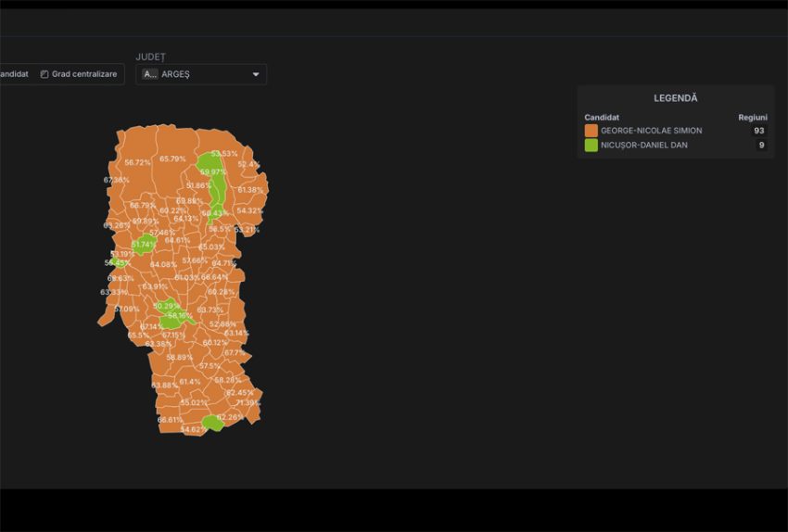Click the 93 regions count badge
The width and height of the screenshot is (788, 532).
pos(759,131)
